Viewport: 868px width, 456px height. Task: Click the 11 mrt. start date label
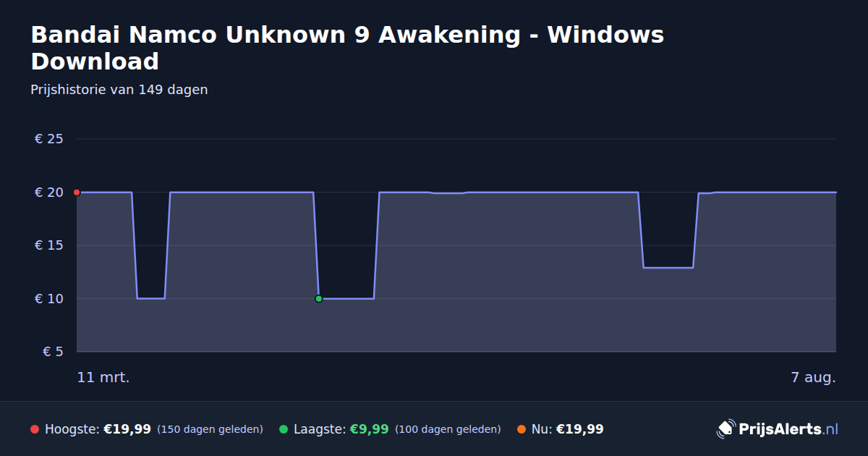(x=103, y=378)
